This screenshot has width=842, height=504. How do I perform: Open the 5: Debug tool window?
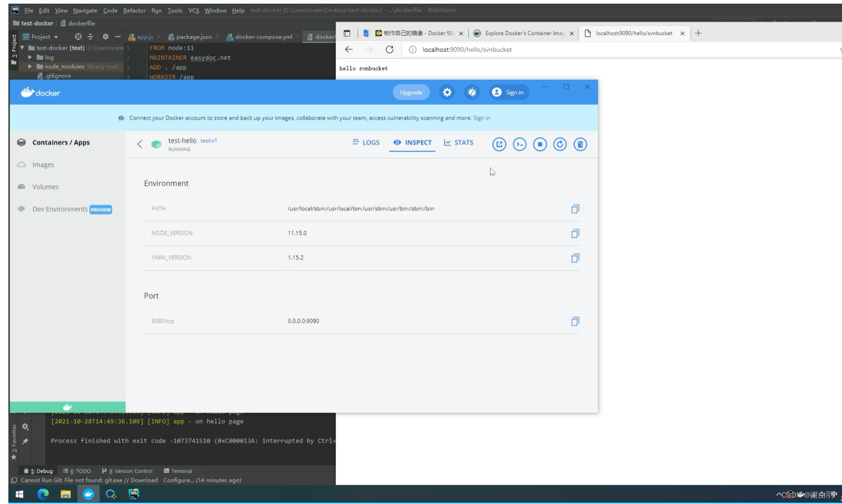point(38,471)
